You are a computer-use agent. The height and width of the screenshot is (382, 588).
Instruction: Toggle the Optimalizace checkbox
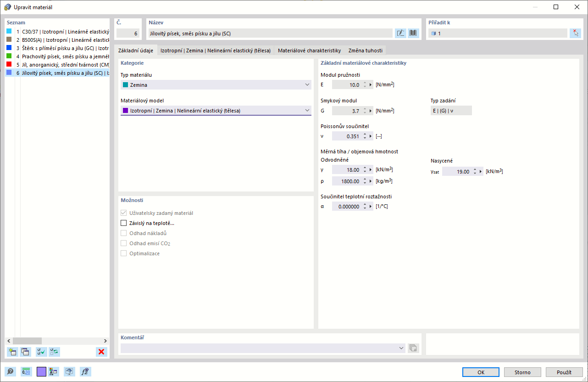tap(123, 253)
